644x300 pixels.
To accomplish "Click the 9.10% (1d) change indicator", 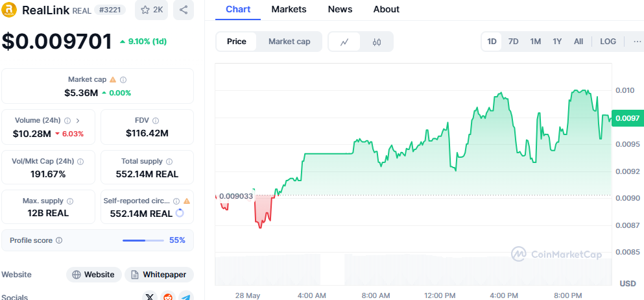I will click(x=143, y=42).
